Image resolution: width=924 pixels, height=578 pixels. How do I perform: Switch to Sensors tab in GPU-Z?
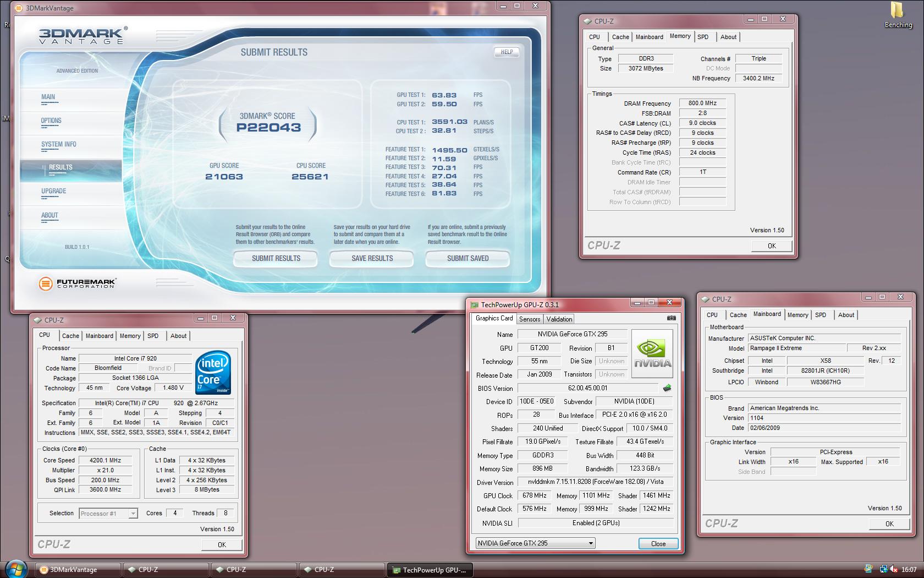530,319
